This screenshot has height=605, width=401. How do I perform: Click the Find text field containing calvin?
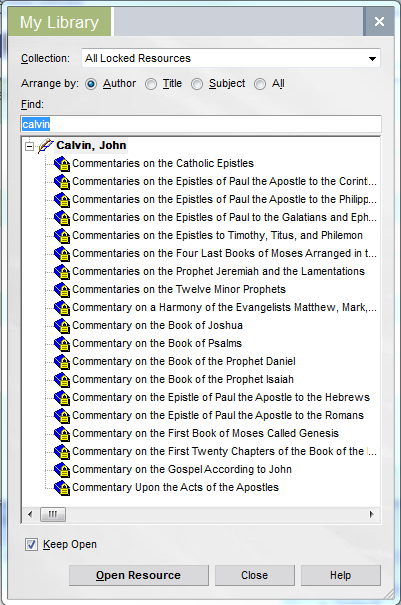click(201, 124)
